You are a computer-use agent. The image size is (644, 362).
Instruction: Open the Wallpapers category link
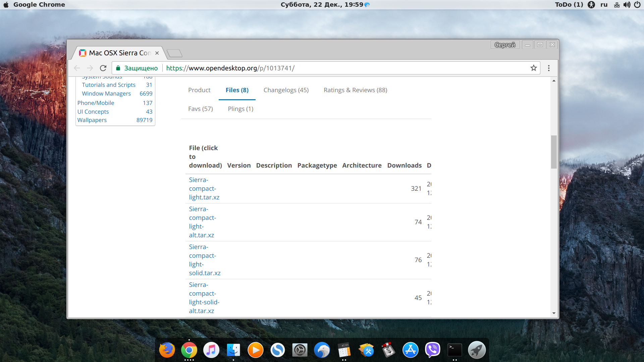[92, 120]
